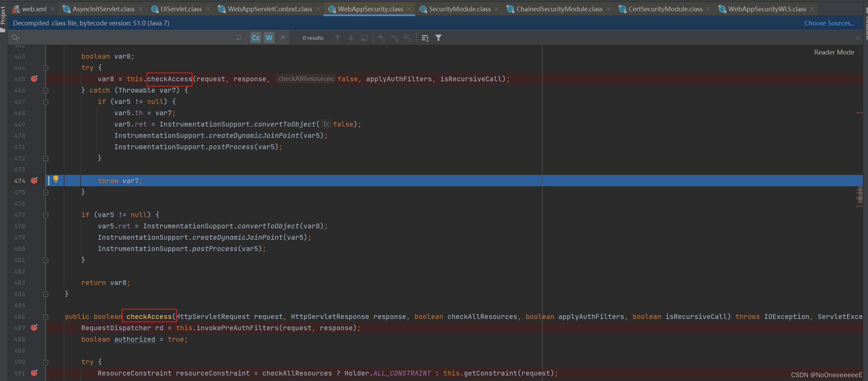868x381 pixels.
Task: Close the search bar
Action: click(x=858, y=38)
